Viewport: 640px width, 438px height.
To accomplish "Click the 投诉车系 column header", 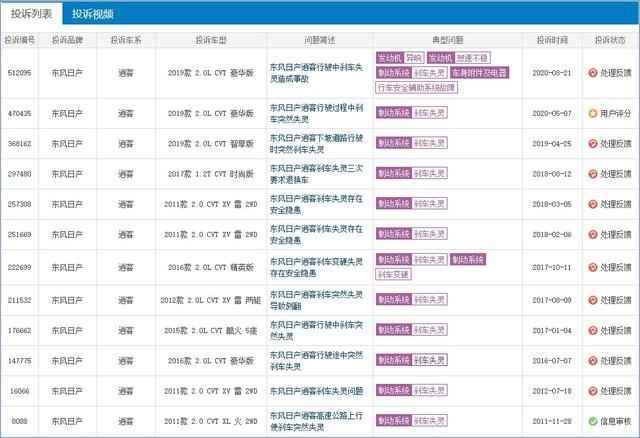I will (x=126, y=40).
